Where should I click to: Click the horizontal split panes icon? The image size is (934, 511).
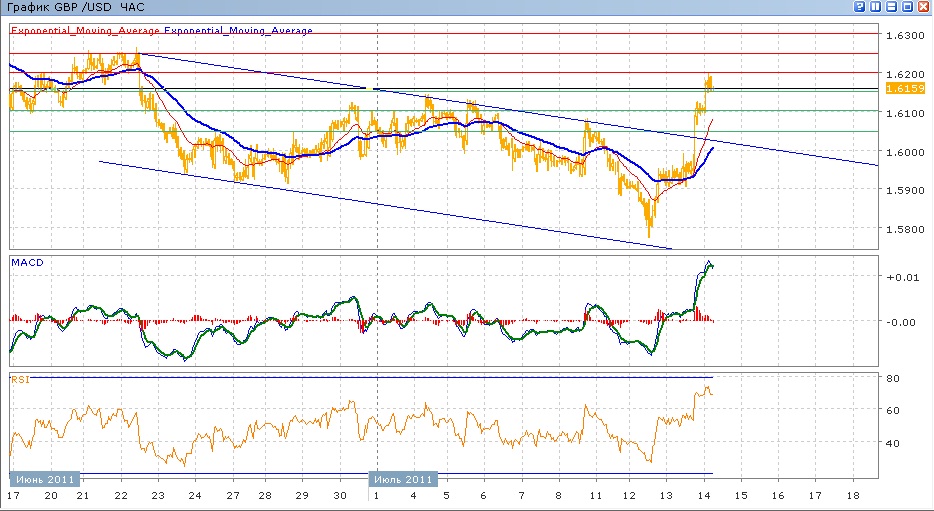click(892, 7)
